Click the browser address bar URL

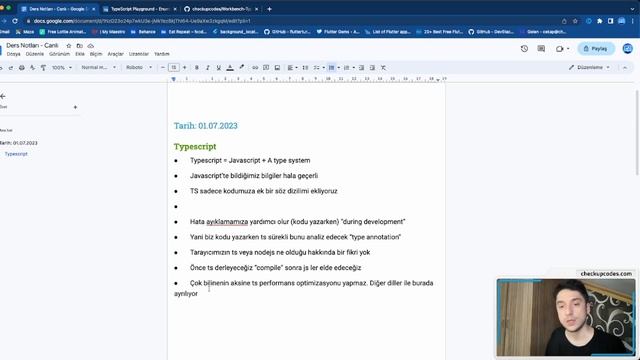[142, 21]
